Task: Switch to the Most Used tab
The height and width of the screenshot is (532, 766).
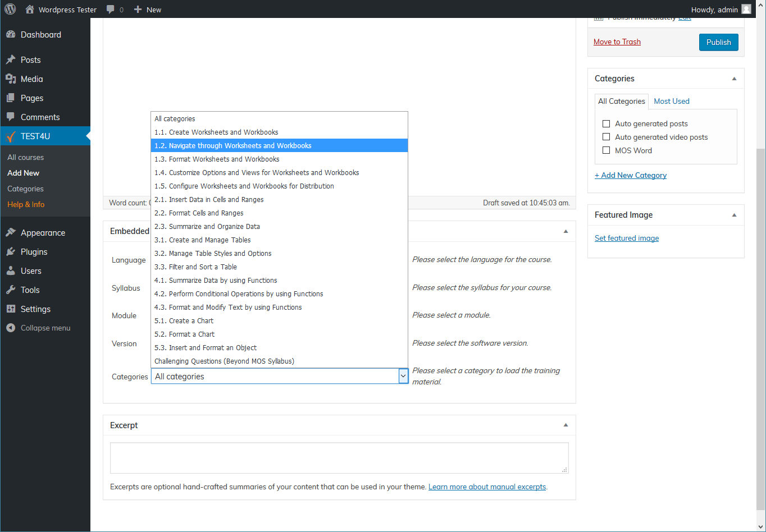Action: (672, 102)
